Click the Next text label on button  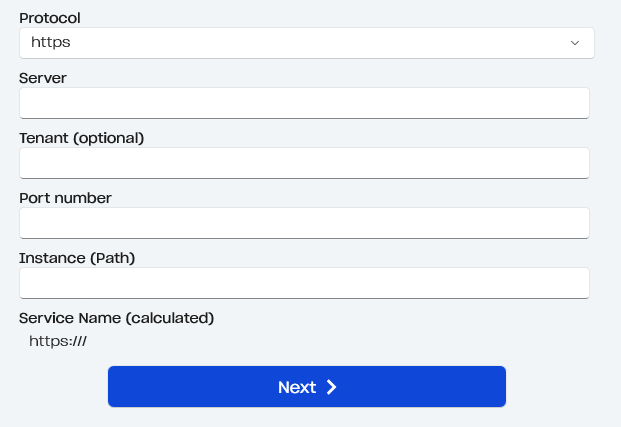coord(296,387)
